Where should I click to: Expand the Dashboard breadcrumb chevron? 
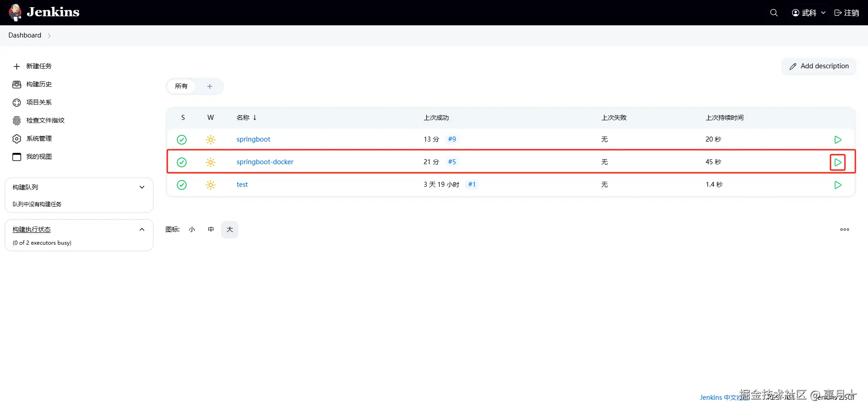click(x=49, y=36)
